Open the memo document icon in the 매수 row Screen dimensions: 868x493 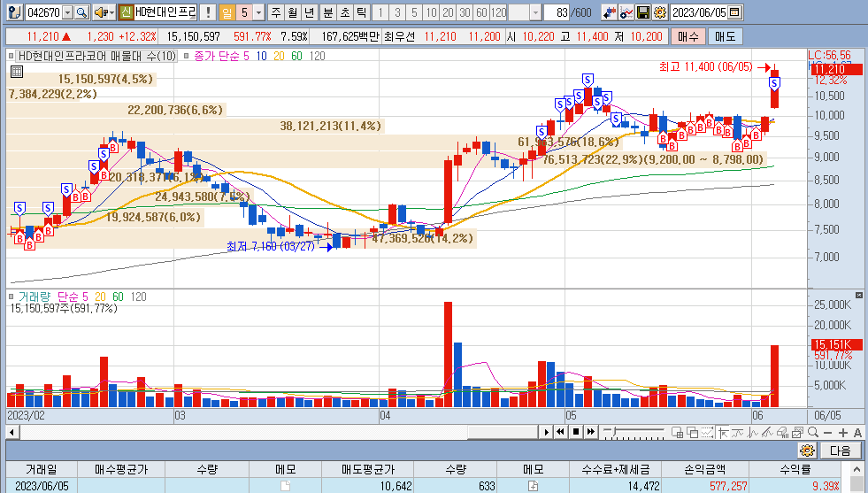[x=285, y=486]
